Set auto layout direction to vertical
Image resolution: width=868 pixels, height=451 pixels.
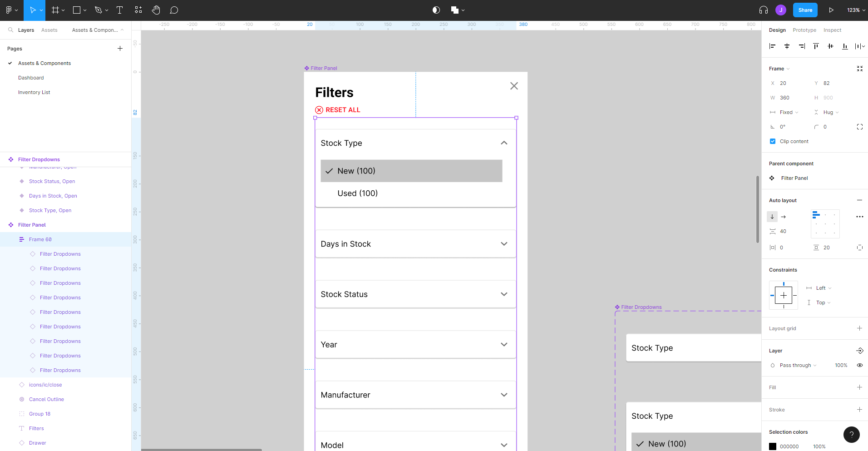772,217
